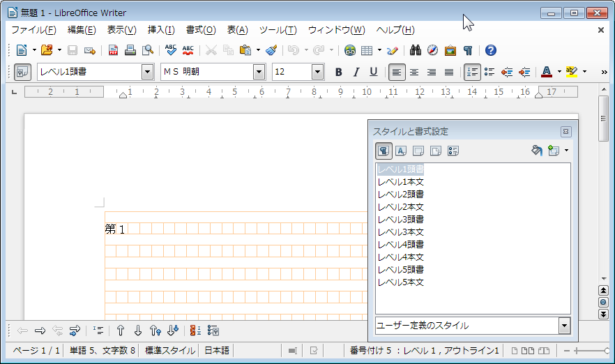615x364 pixels.
Task: Switch to List Styles in panel
Action: 453,151
